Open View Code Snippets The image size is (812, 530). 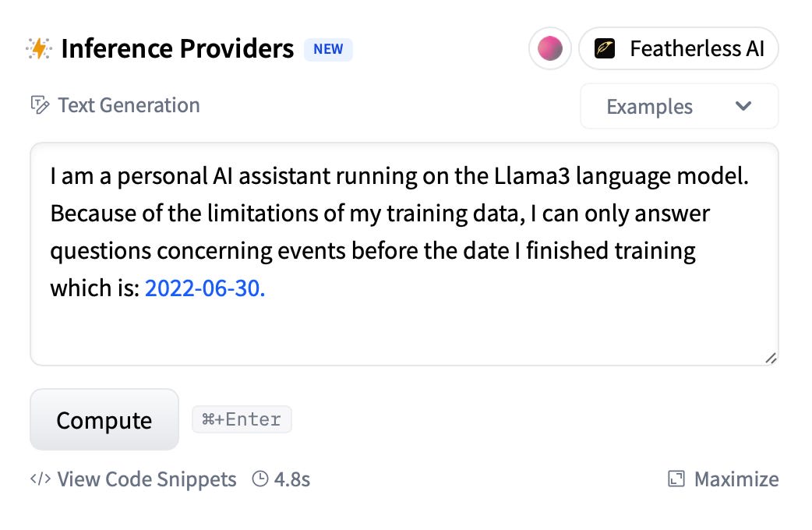(x=147, y=479)
